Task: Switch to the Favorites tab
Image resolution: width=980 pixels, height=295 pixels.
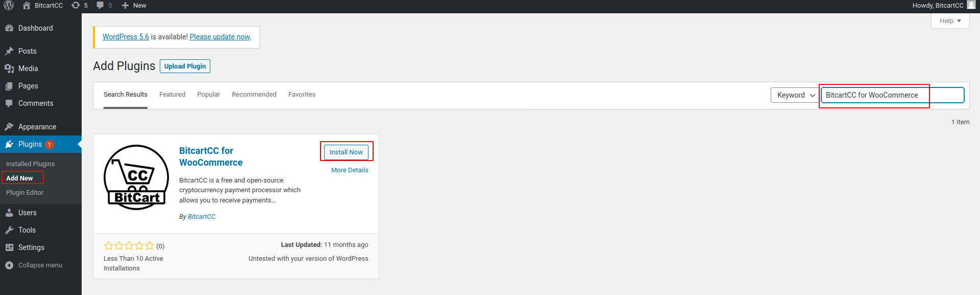Action: click(x=302, y=95)
